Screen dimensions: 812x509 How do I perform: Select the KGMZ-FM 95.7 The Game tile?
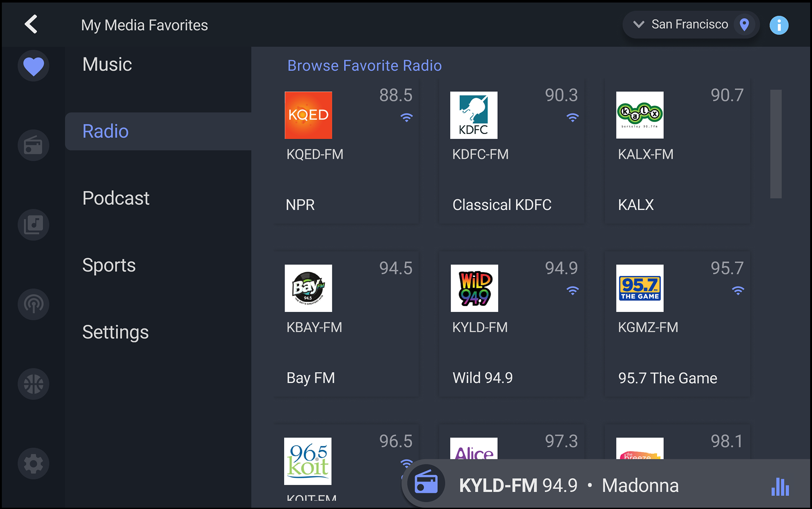pyautogui.click(x=678, y=324)
